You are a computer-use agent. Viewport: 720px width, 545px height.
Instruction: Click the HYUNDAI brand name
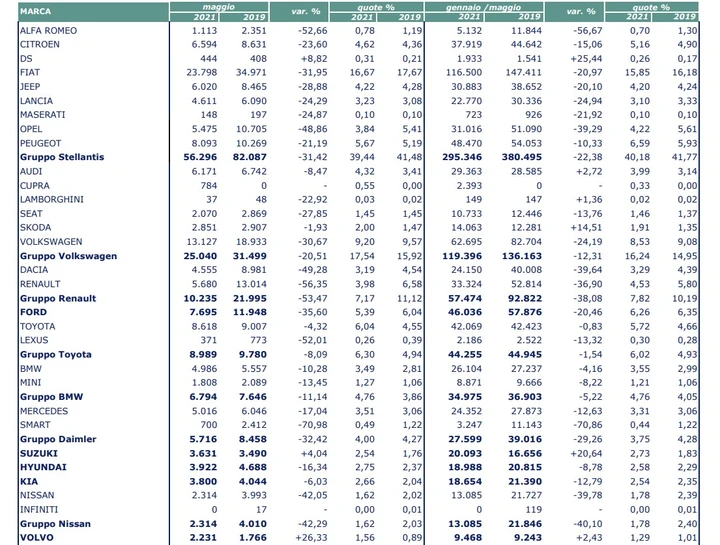coord(43,467)
